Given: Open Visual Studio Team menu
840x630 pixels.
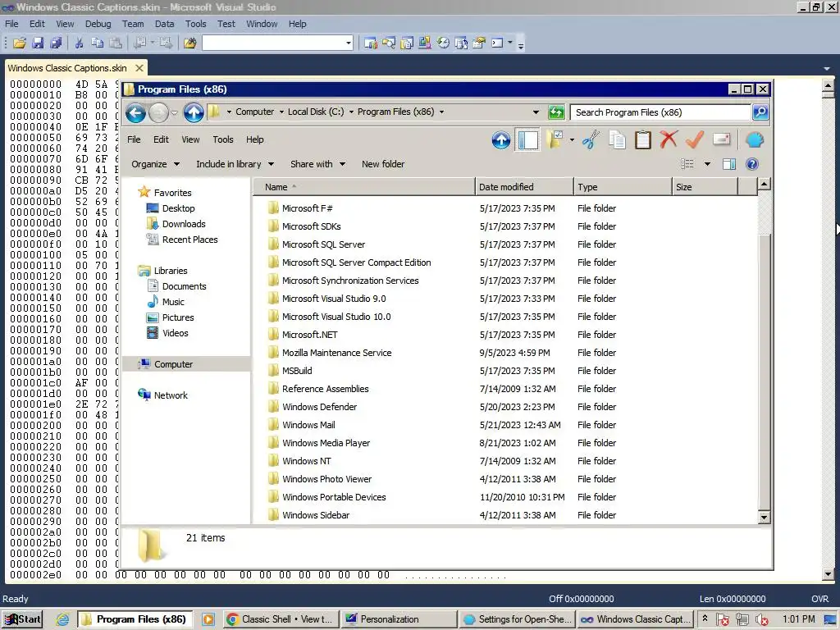Looking at the screenshot, I should (x=133, y=24).
